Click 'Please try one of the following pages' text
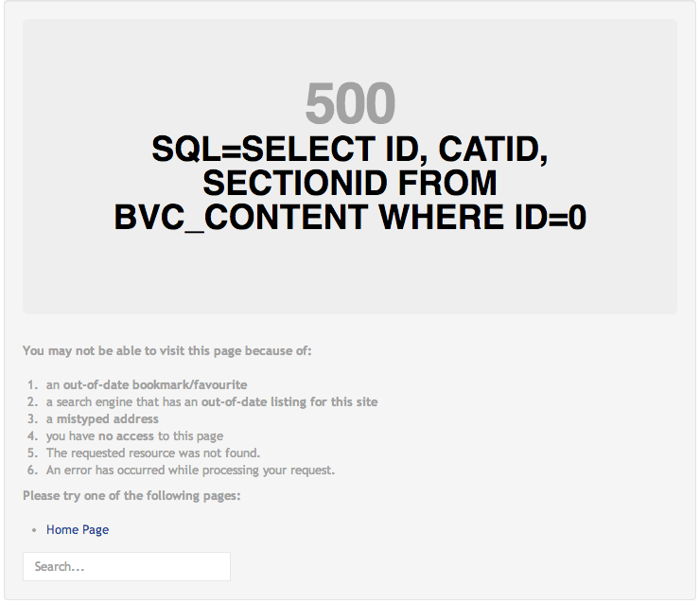The image size is (700, 604). [x=131, y=495]
